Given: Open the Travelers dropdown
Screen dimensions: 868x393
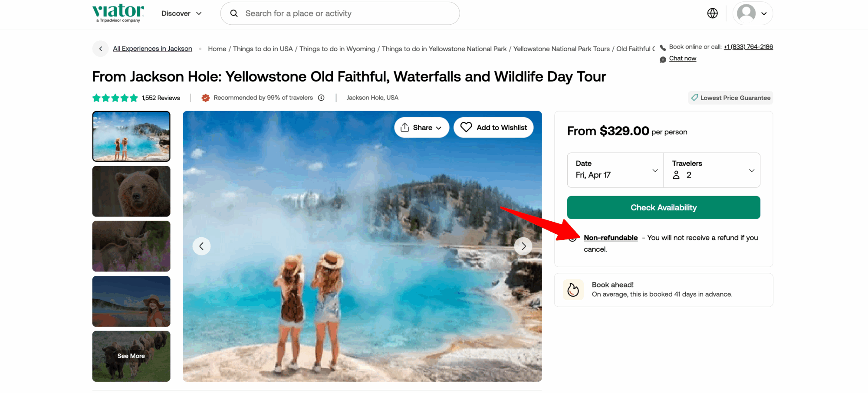Looking at the screenshot, I should [x=712, y=170].
